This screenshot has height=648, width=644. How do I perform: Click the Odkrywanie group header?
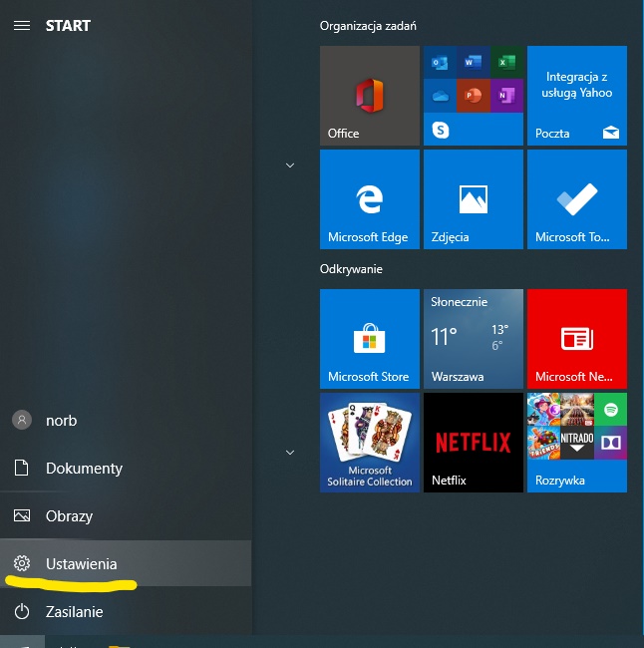tap(351, 269)
